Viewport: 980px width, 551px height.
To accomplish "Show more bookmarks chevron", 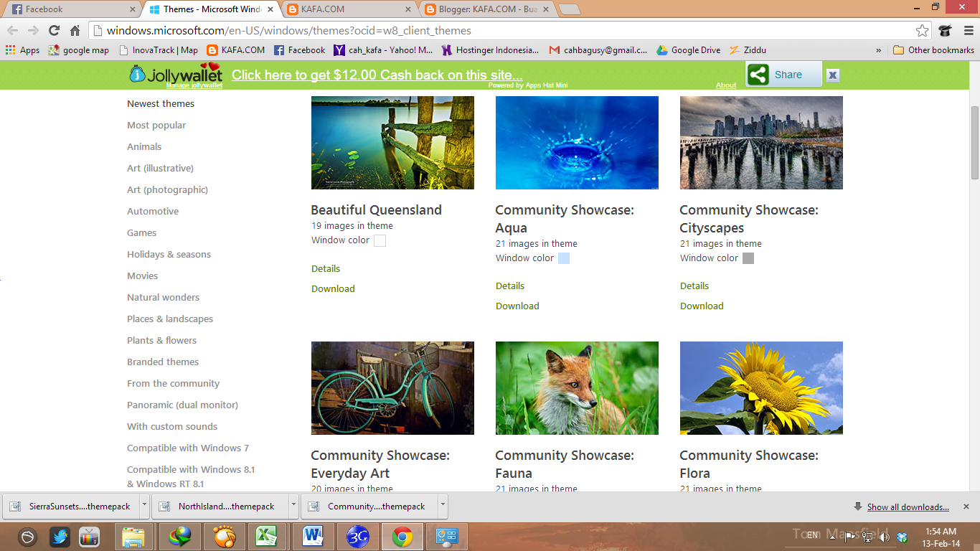I will (879, 50).
